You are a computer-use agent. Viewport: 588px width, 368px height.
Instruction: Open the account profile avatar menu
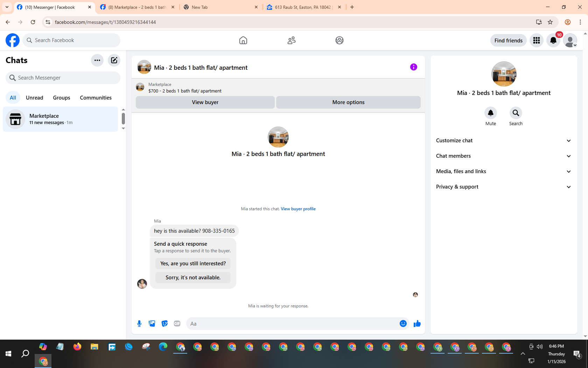click(570, 40)
